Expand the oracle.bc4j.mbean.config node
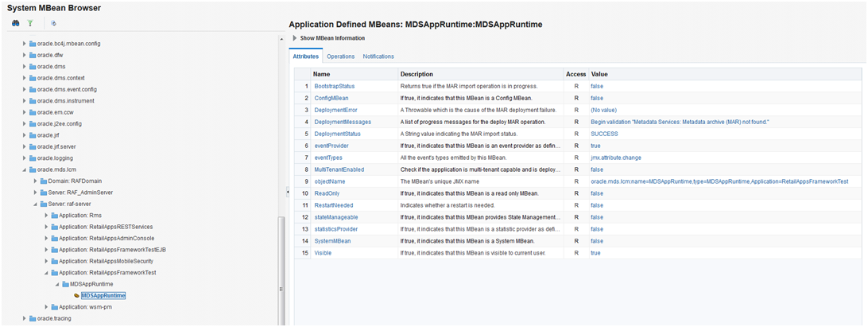This screenshot has width=868, height=327. tap(24, 43)
